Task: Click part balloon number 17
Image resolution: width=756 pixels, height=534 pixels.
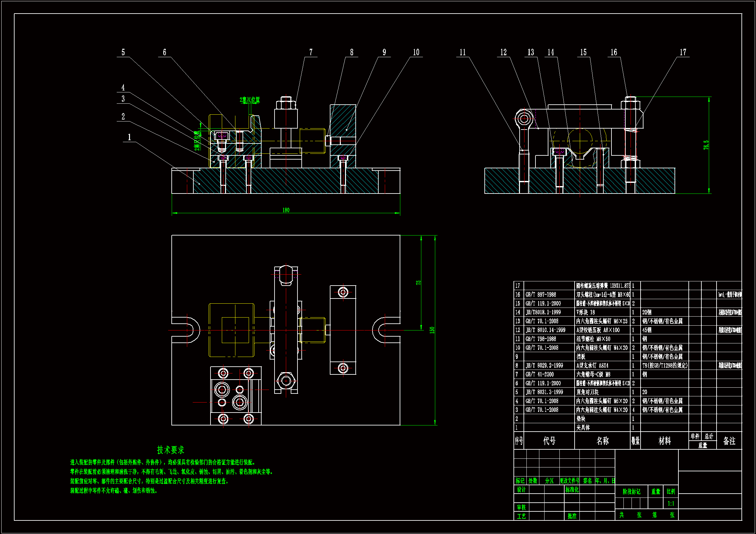Action: (683, 52)
